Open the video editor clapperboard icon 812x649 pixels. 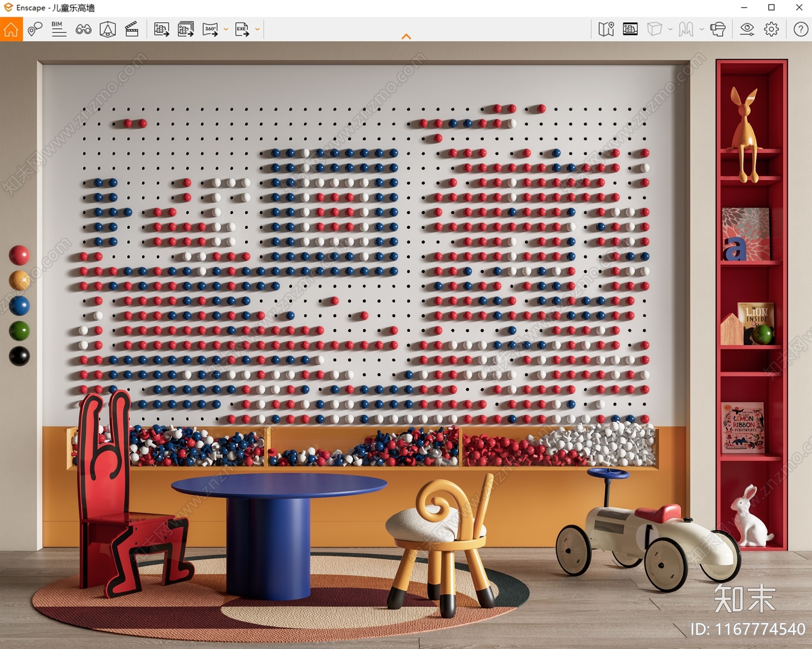[132, 29]
